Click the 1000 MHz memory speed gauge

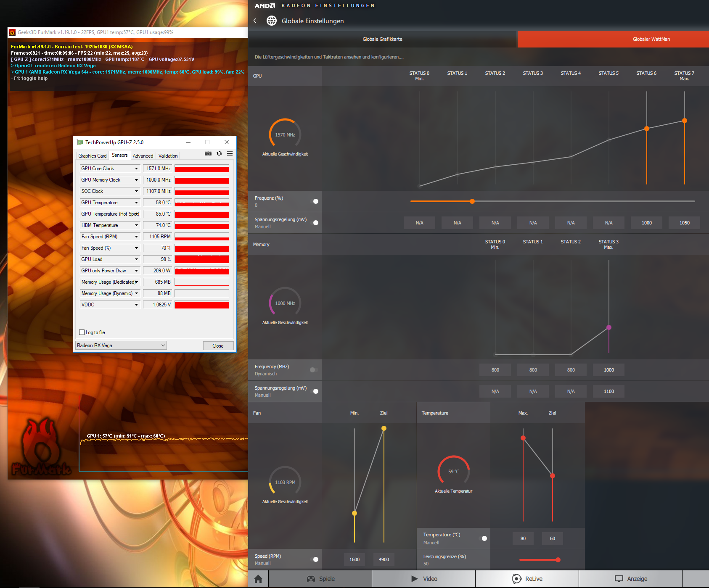click(x=285, y=303)
